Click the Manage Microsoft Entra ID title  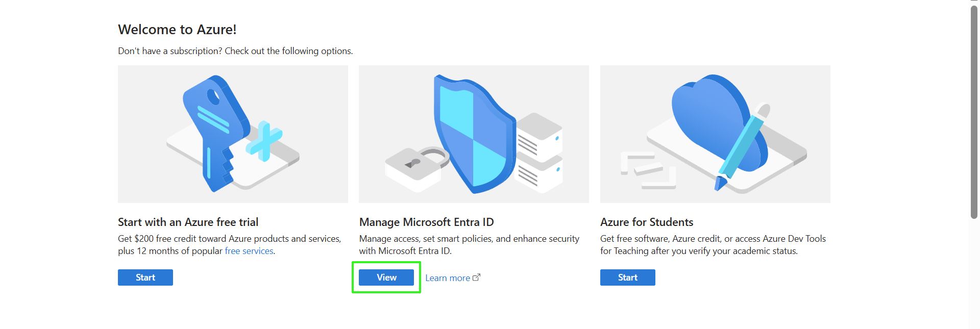426,222
